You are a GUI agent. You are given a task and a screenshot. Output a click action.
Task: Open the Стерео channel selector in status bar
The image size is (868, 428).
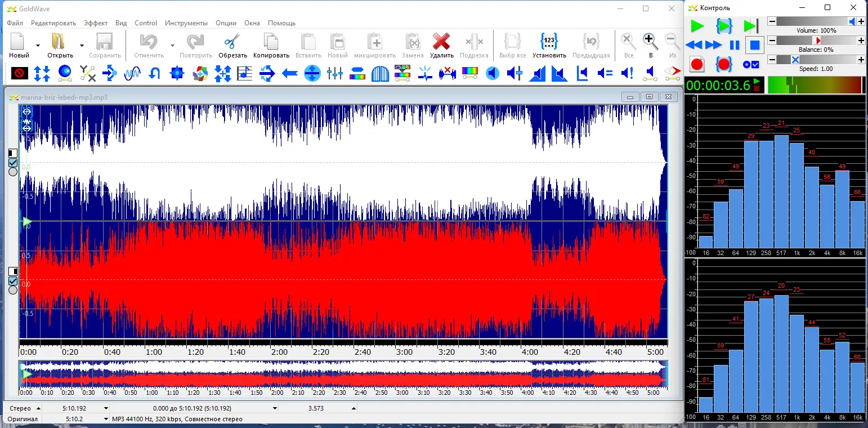38,408
